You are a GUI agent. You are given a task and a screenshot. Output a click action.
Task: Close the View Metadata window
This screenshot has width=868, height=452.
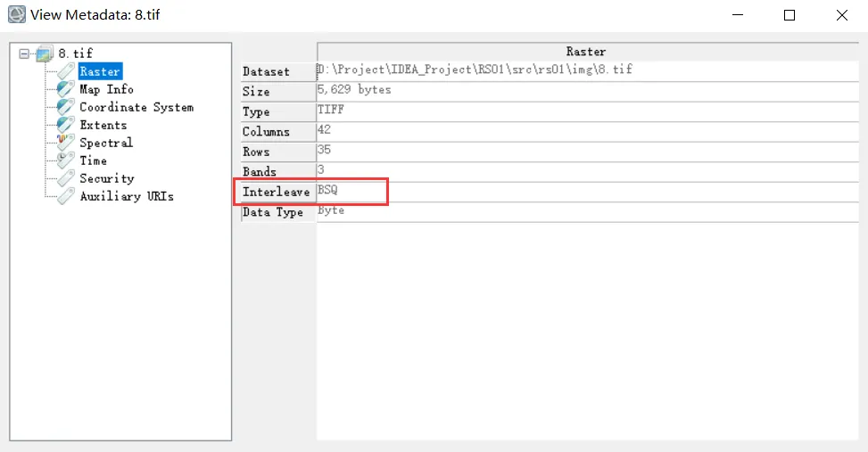(x=841, y=15)
